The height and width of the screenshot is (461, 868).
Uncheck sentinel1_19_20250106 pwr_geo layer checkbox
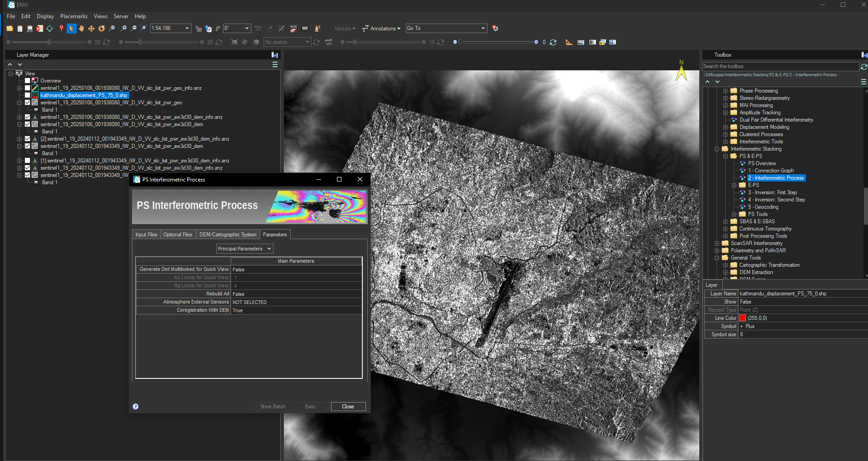pos(28,103)
